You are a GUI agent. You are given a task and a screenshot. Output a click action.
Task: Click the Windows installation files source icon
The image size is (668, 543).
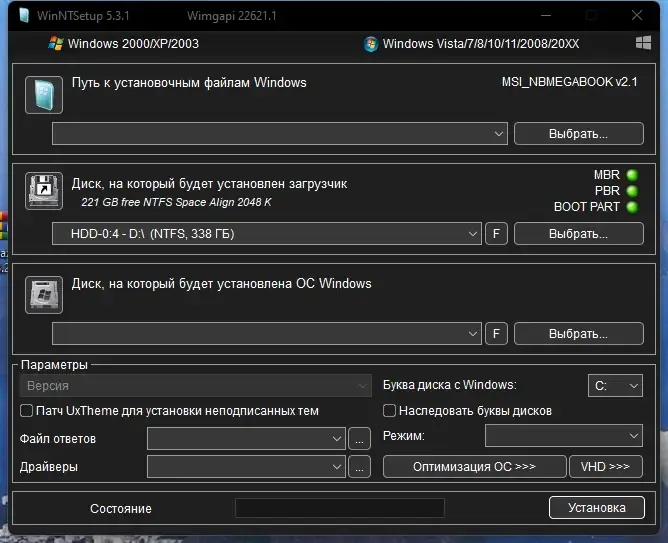(x=44, y=95)
